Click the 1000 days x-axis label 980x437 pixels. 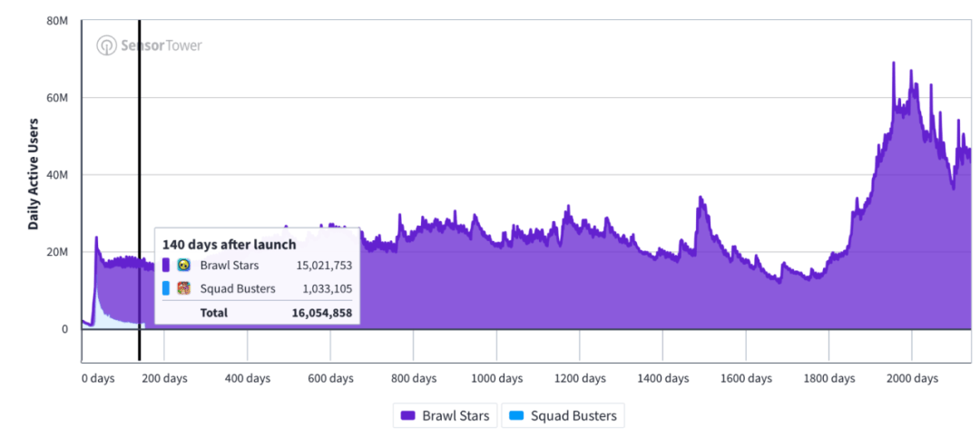[x=496, y=379]
